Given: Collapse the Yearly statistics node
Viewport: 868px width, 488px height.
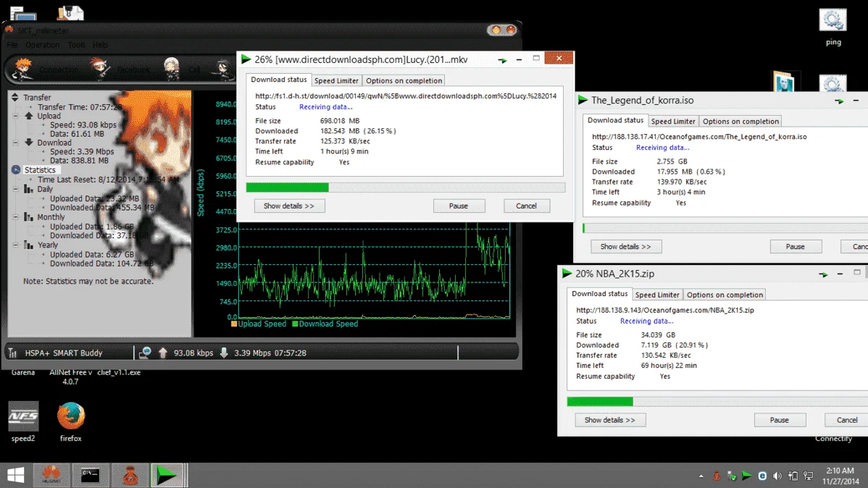Looking at the screenshot, I should (x=15, y=245).
